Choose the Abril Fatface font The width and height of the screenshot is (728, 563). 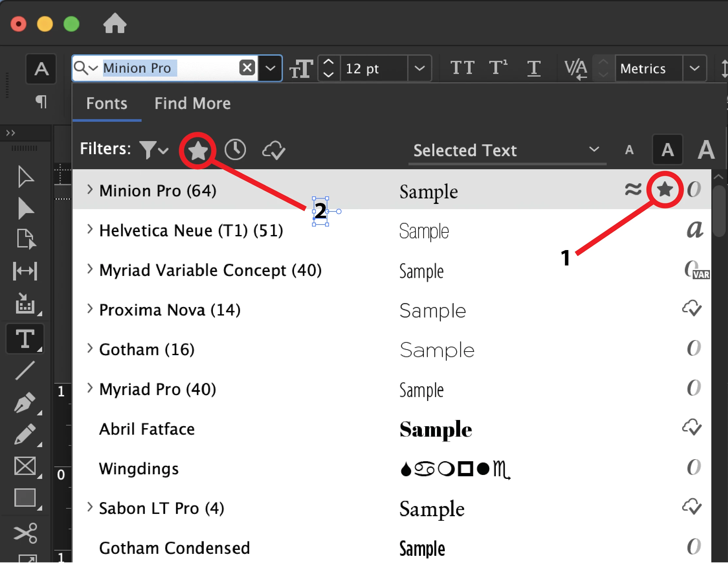[147, 429]
